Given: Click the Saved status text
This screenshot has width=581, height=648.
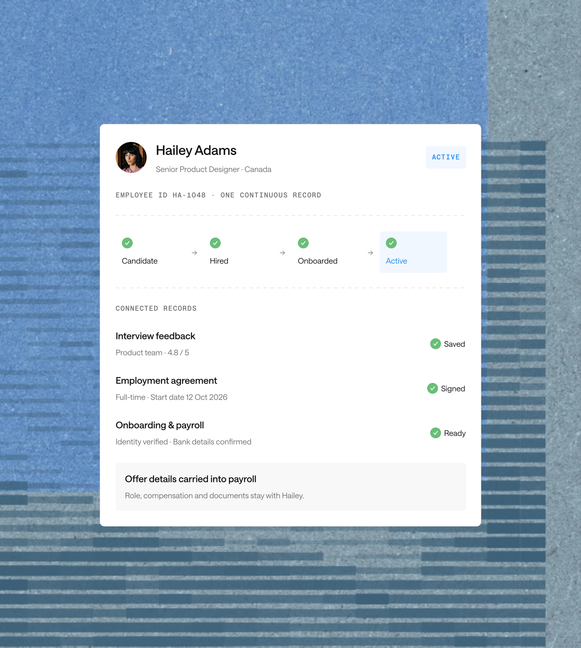Looking at the screenshot, I should pos(455,344).
